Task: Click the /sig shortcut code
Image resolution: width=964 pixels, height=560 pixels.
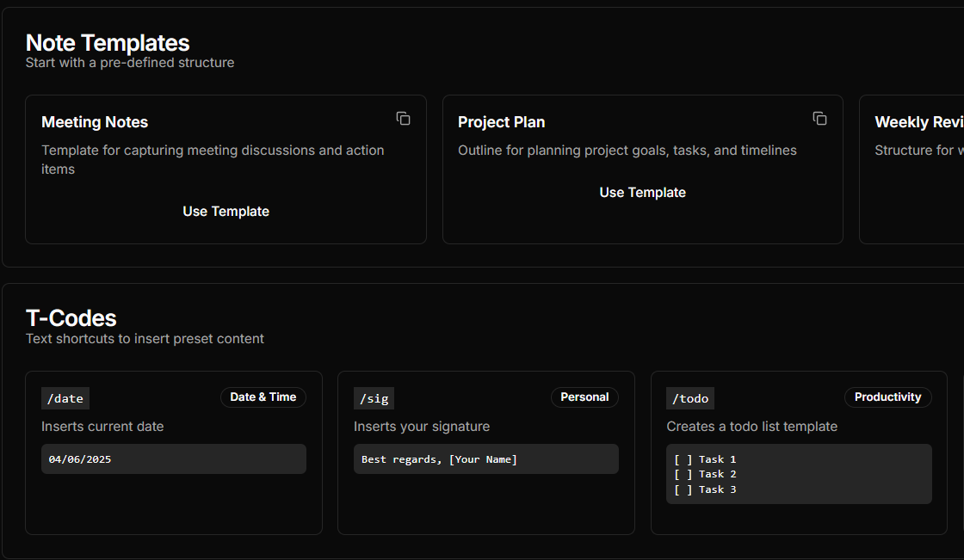Action: point(374,398)
